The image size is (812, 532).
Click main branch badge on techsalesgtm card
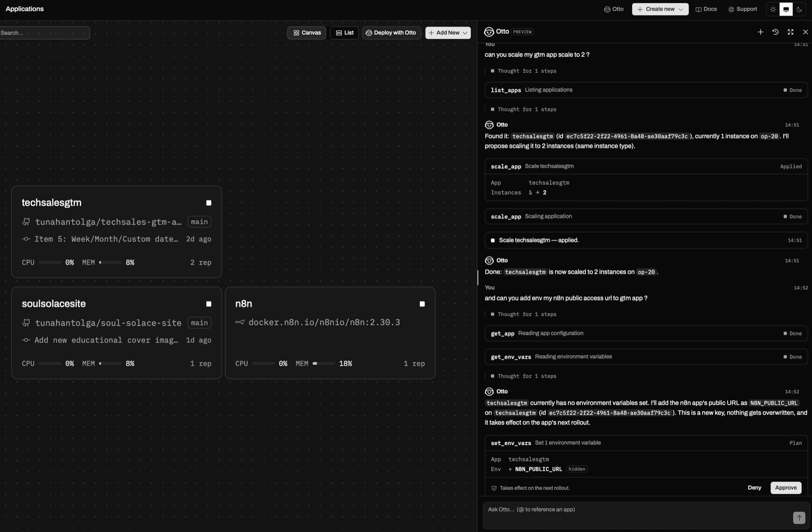coord(199,222)
